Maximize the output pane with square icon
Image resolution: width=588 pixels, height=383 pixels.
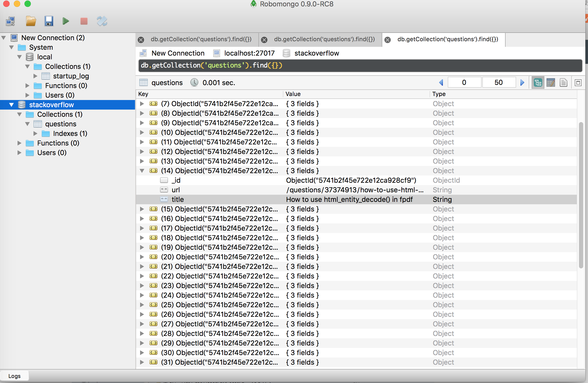coord(578,83)
